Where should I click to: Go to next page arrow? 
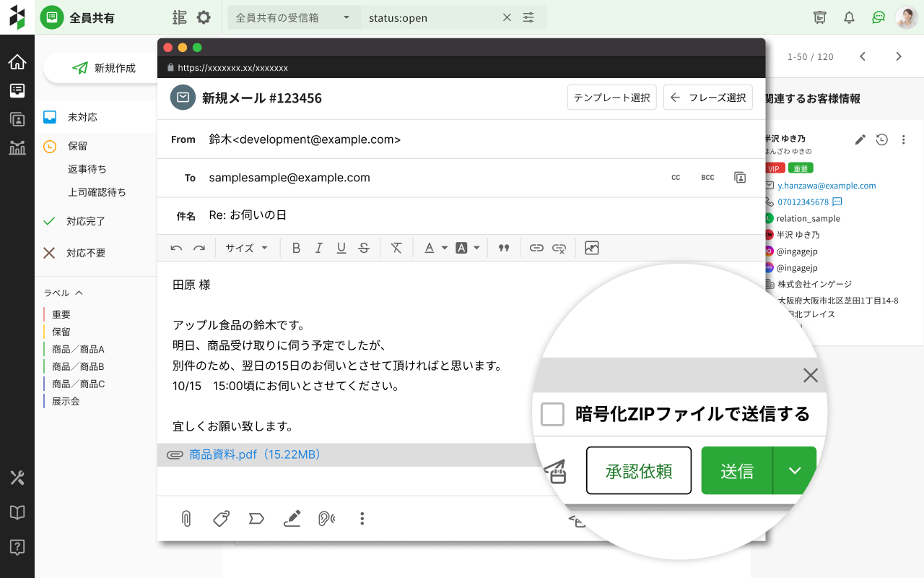click(x=899, y=56)
